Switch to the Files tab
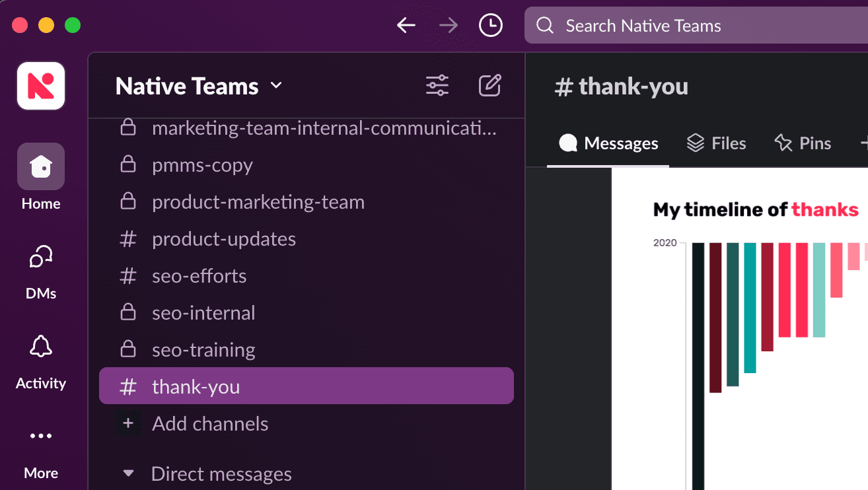Viewport: 868px width, 490px height. [x=716, y=143]
